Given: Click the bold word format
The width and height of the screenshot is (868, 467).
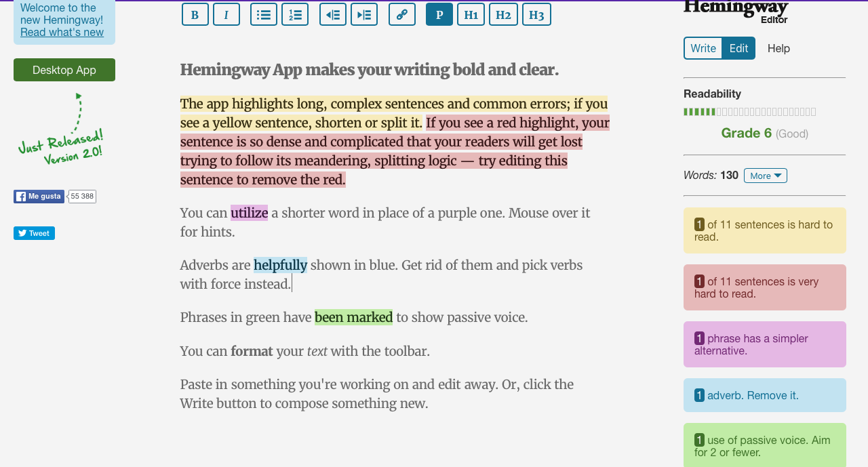Looking at the screenshot, I should [x=252, y=351].
